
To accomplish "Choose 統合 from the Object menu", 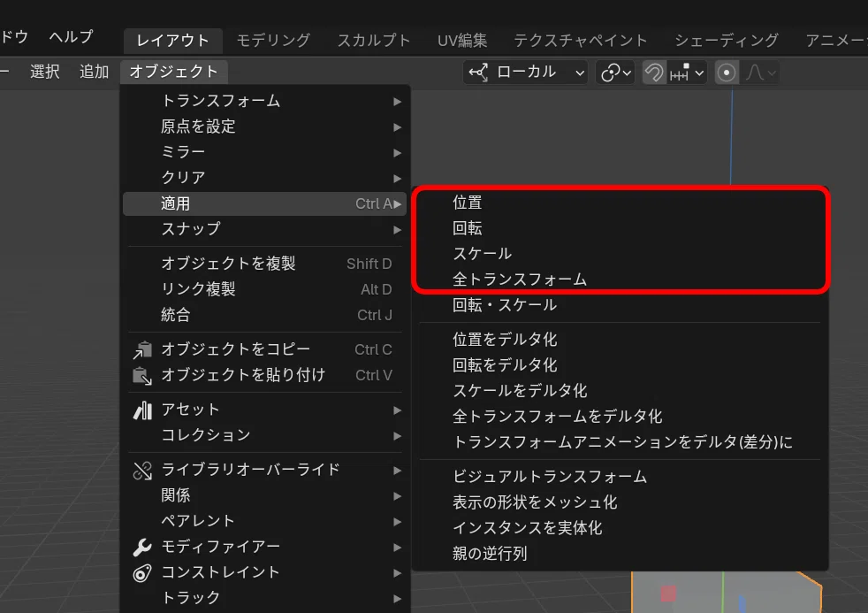I will click(x=264, y=315).
